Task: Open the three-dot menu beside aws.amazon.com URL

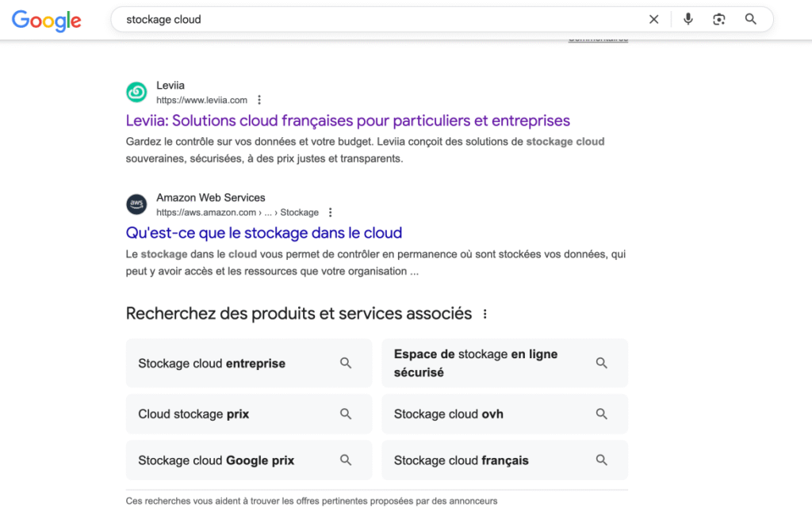Action: tap(331, 212)
